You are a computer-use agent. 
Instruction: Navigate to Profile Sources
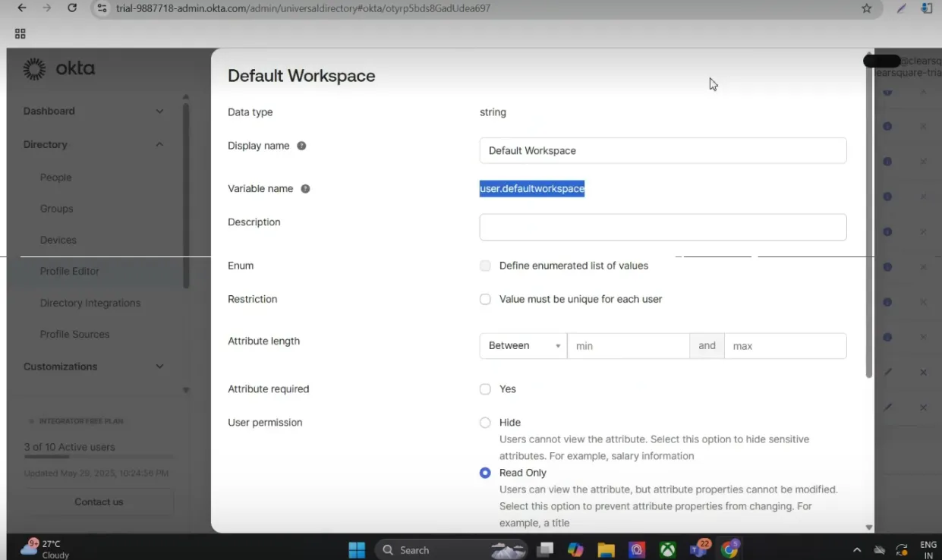(x=75, y=334)
